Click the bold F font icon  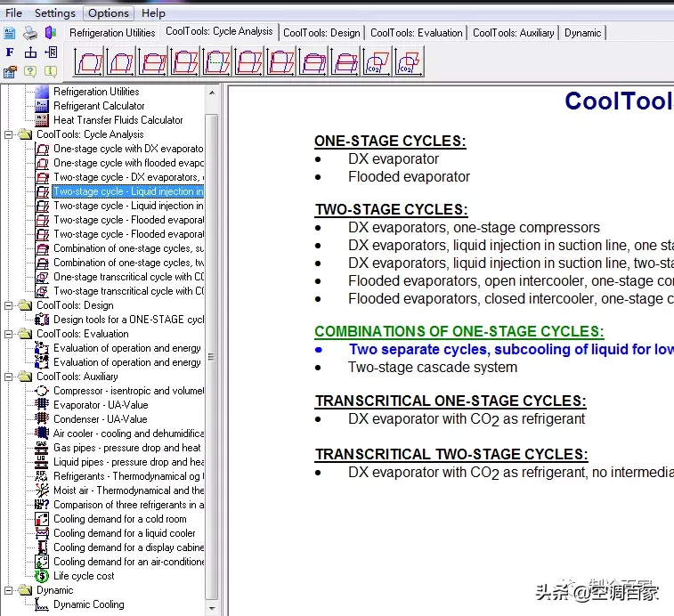(10, 53)
